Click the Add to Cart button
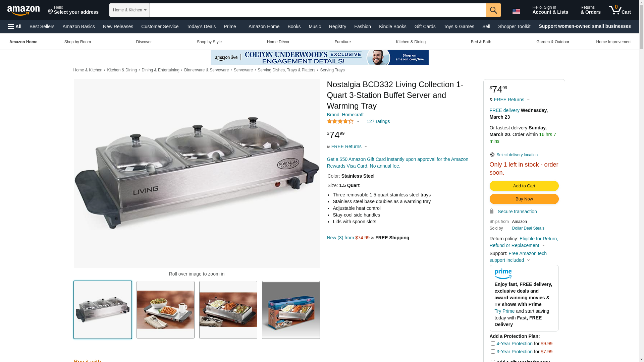644x362 pixels. 524,186
